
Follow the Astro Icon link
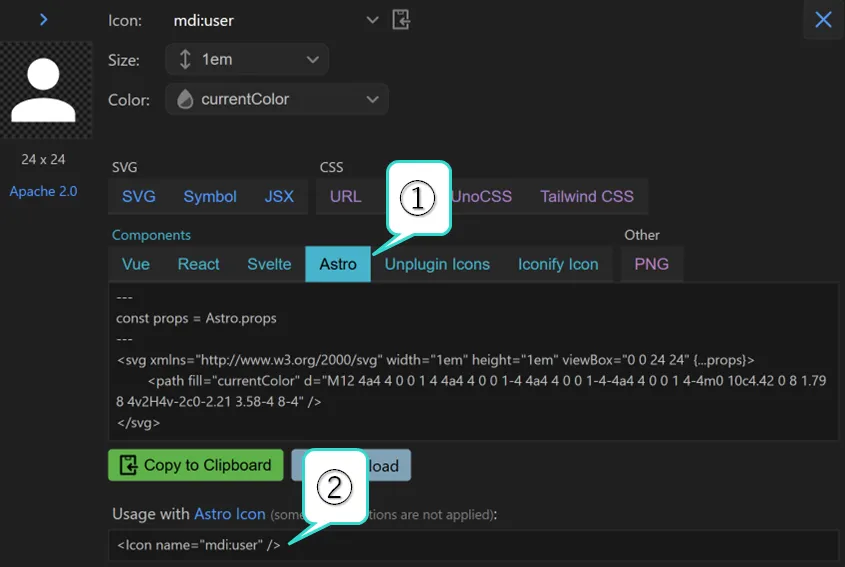tap(230, 514)
